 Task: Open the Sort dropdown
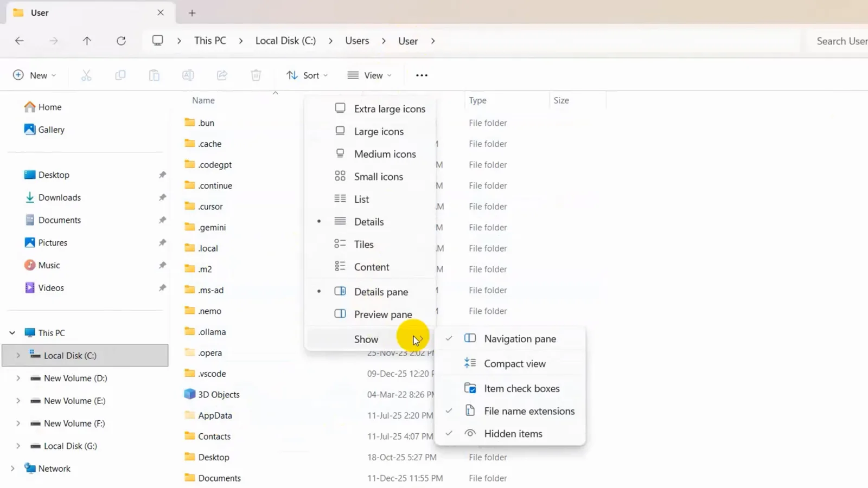coord(307,75)
